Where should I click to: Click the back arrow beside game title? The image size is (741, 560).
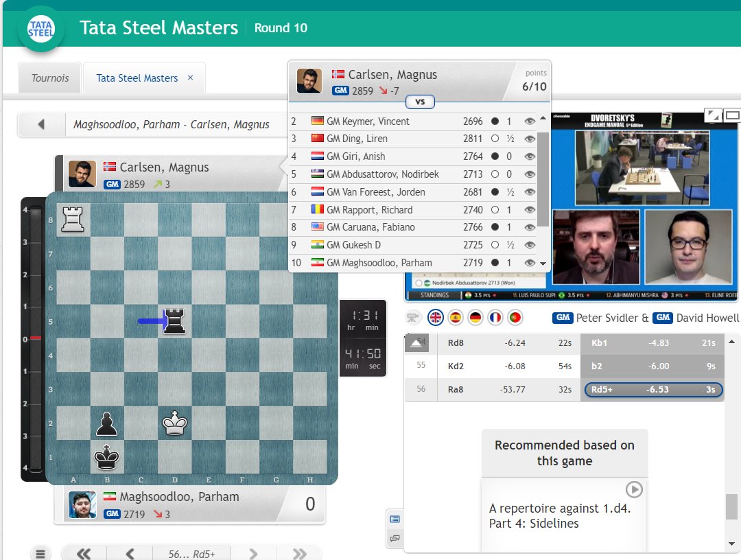(x=41, y=124)
